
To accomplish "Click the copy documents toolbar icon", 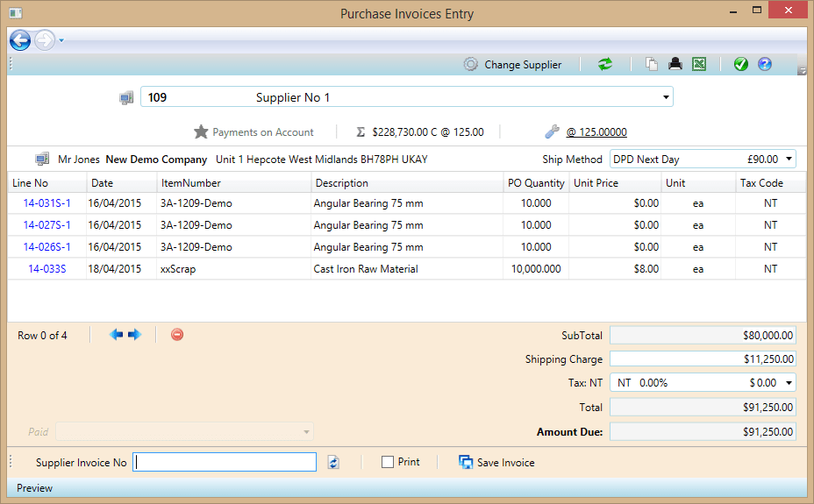I will coord(652,64).
